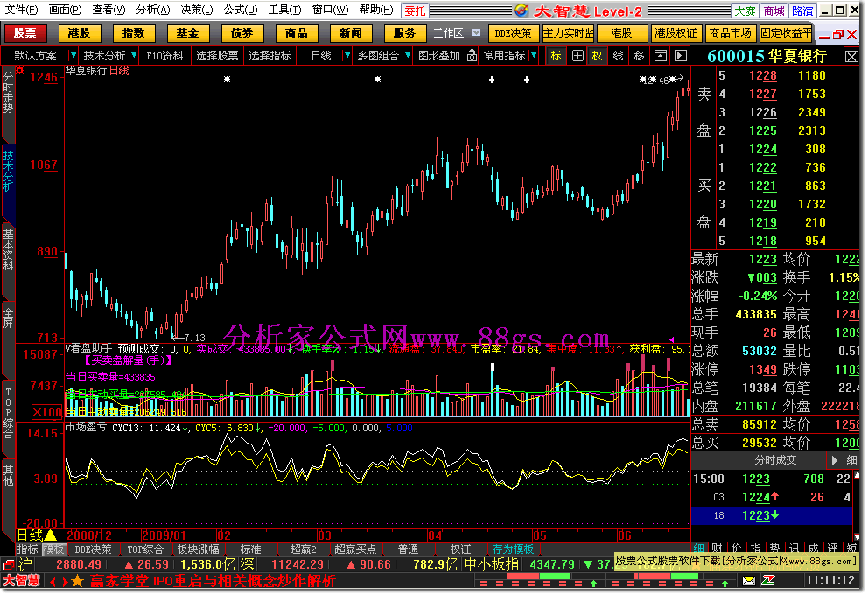The image size is (868, 595).
Task: Expand the 分时成交 arrow button
Action: pos(836,462)
